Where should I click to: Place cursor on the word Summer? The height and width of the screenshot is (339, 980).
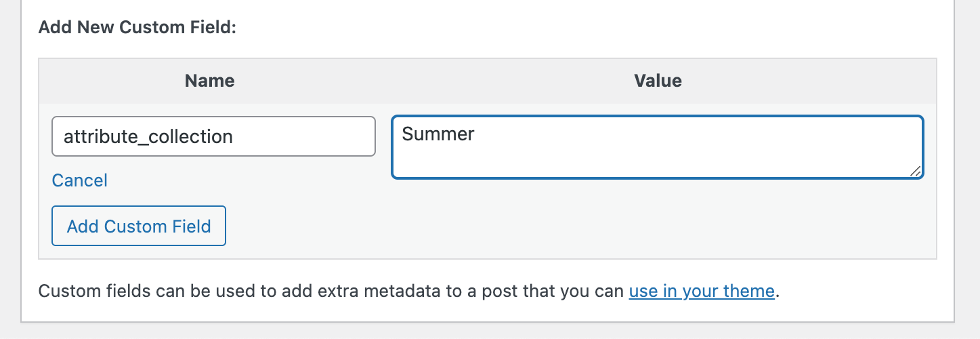click(x=438, y=134)
